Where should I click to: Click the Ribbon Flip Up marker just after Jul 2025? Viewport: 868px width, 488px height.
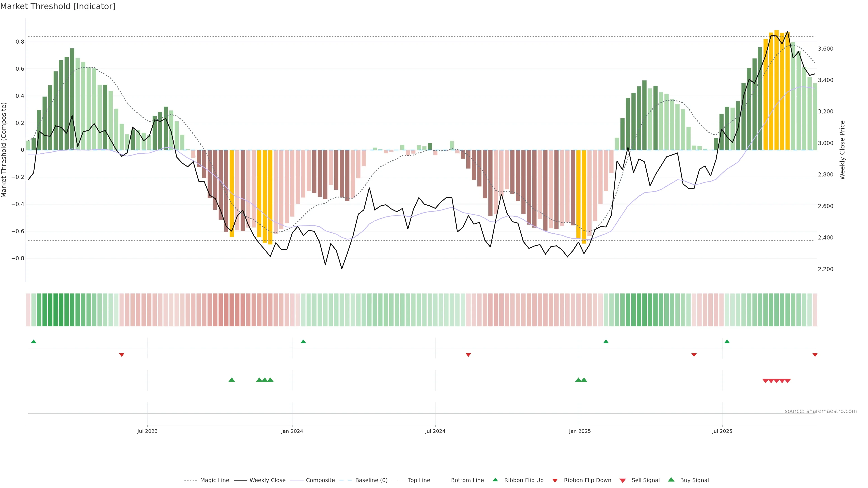727,342
